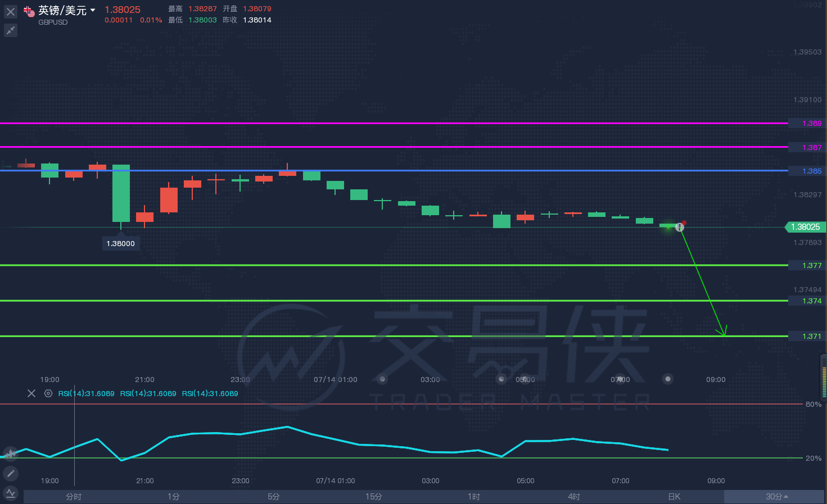Expand the 30分 timeframe dropdown

(x=774, y=497)
